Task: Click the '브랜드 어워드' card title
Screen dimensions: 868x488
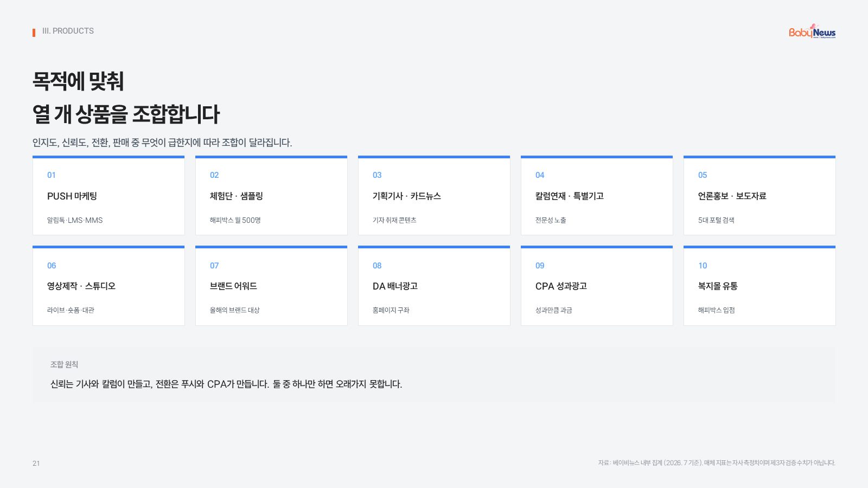Action: coord(233,286)
